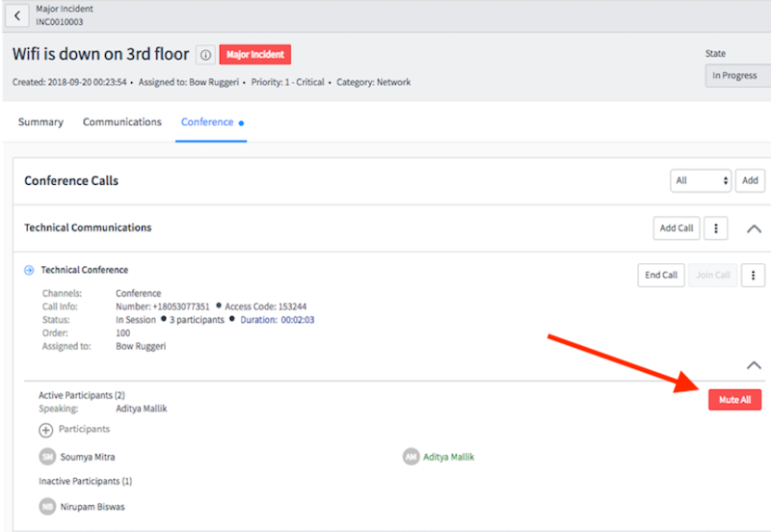End the Technical Conference call
This screenshot has height=532, width=771.
pyautogui.click(x=661, y=276)
